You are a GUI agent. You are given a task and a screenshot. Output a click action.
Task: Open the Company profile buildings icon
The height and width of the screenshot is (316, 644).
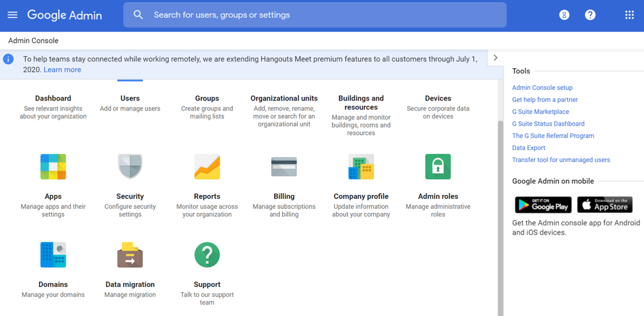361,167
